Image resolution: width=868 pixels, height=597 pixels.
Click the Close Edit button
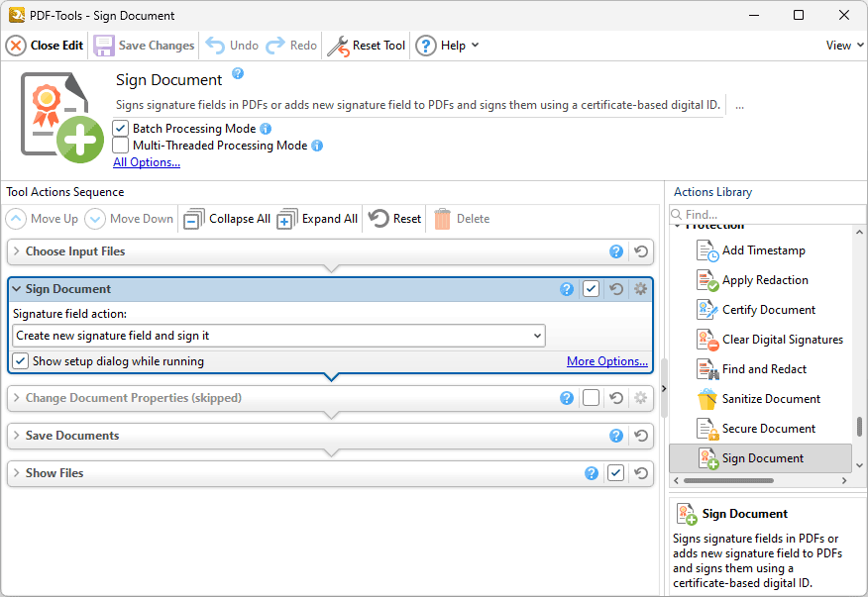(x=45, y=46)
